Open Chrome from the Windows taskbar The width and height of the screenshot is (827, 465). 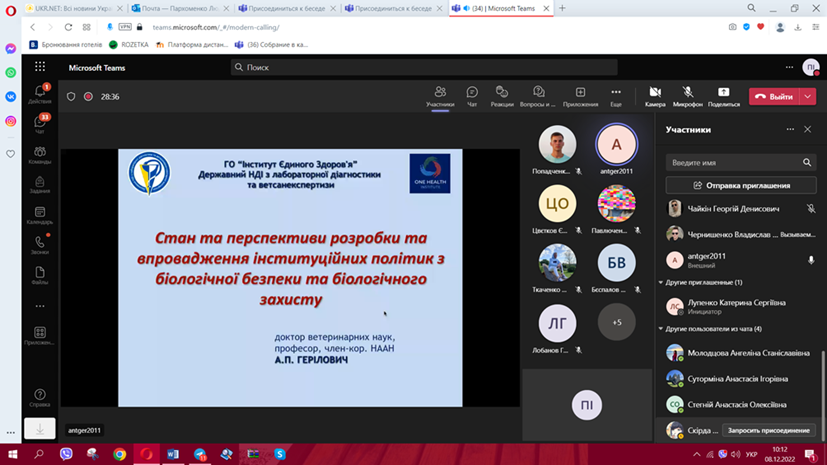120,454
